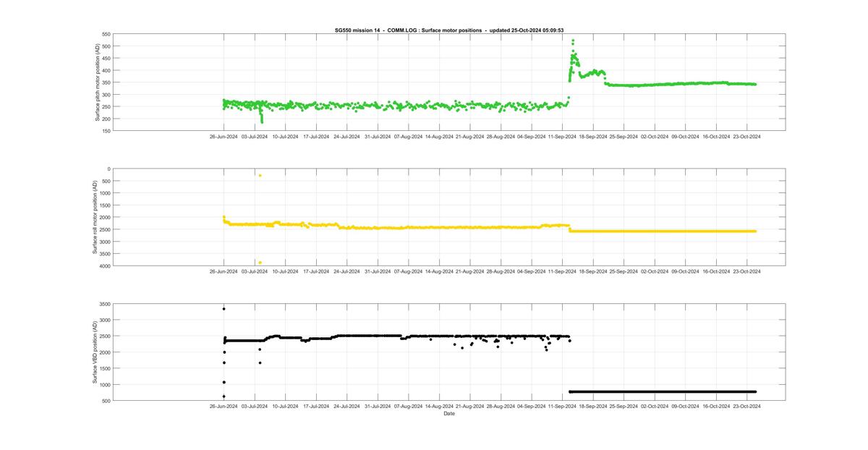Select the black VBD point near 3350 on 26-Jun-2024

click(x=224, y=309)
